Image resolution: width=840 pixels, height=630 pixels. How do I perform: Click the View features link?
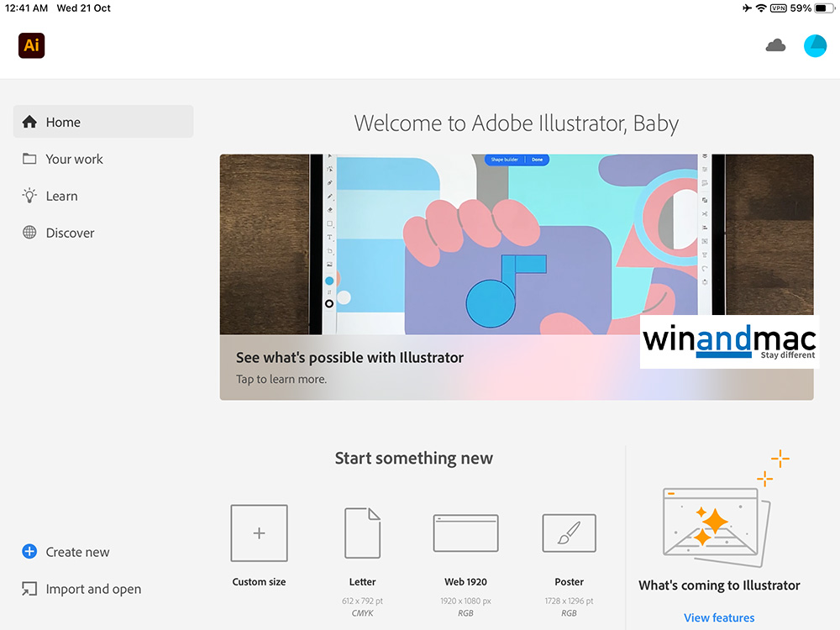[719, 617]
